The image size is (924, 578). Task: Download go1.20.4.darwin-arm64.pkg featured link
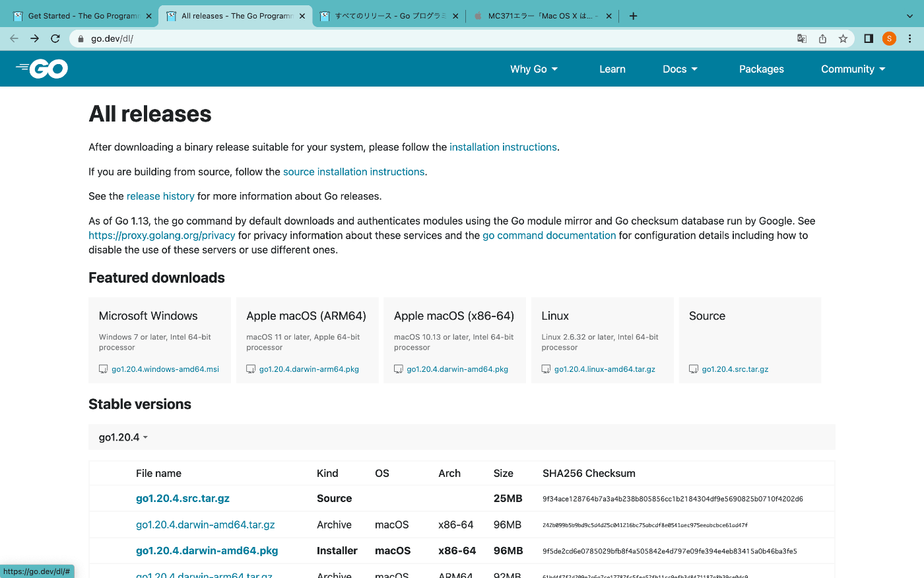(x=309, y=369)
